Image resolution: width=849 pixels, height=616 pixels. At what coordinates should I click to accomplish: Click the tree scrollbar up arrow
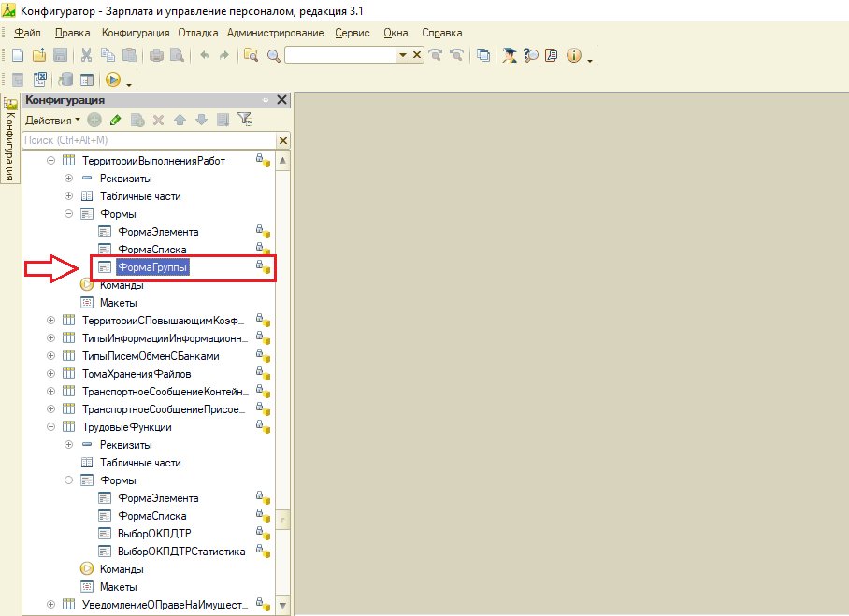(282, 161)
